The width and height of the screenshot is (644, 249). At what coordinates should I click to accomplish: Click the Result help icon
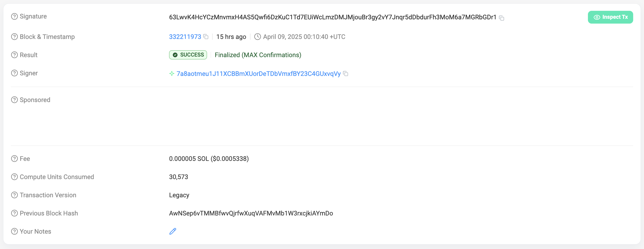(14, 55)
